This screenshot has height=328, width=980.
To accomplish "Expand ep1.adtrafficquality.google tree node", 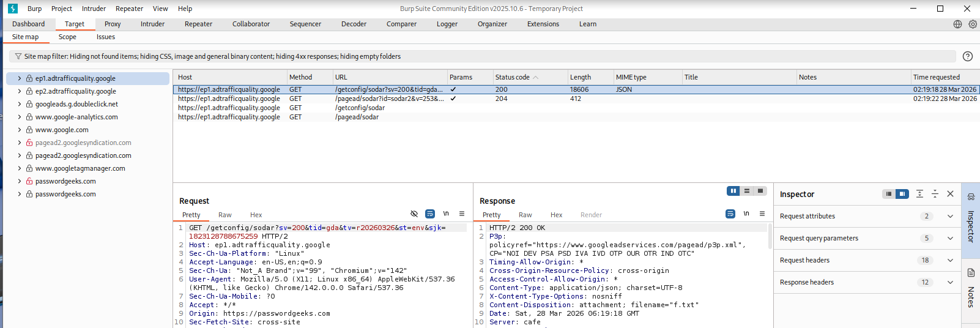I will (19, 78).
